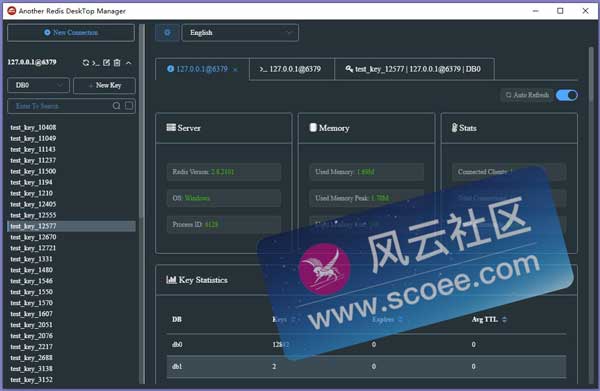The height and width of the screenshot is (391, 600).
Task: Click the refresh connection icon
Action: click(86, 63)
